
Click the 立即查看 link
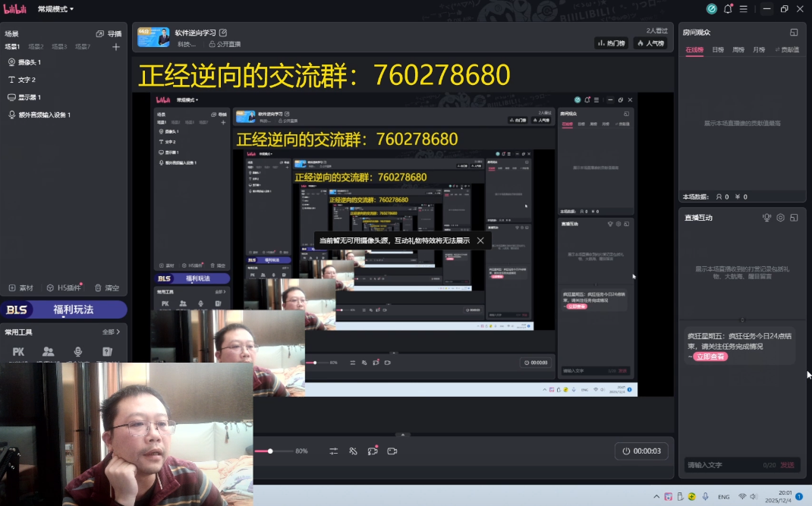tap(710, 357)
